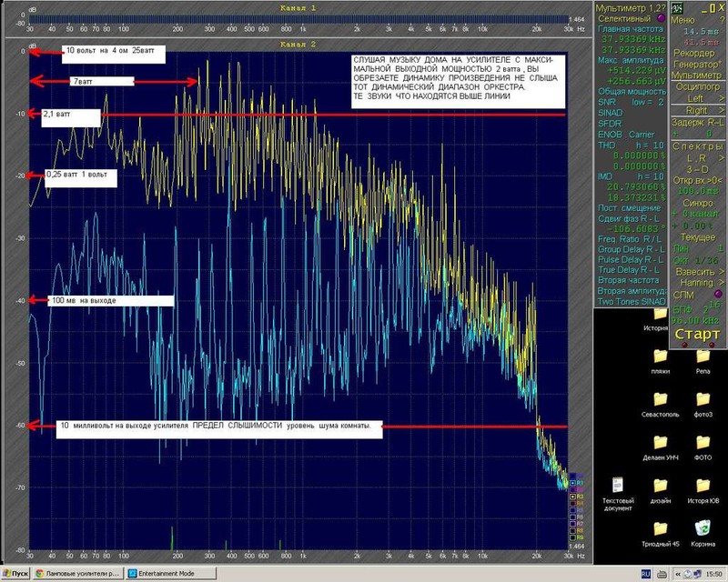Open the Триодный 4S folder icon
This screenshot has width=728, height=582.
661,529
